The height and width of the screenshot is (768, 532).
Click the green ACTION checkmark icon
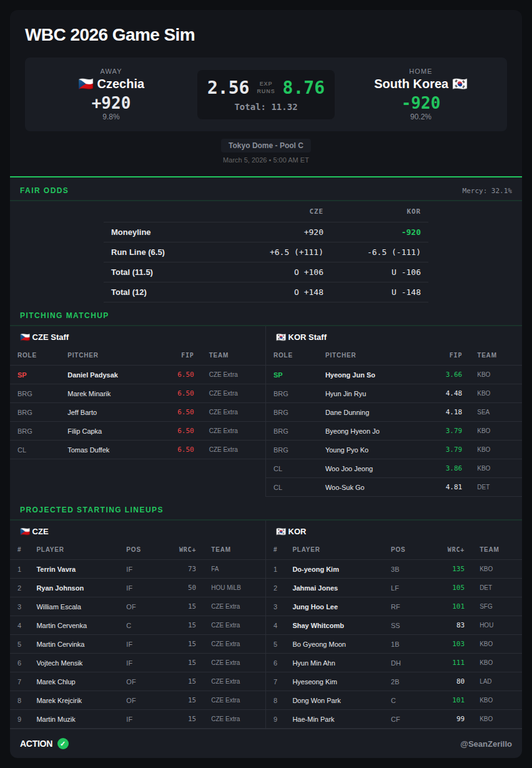tap(63, 744)
